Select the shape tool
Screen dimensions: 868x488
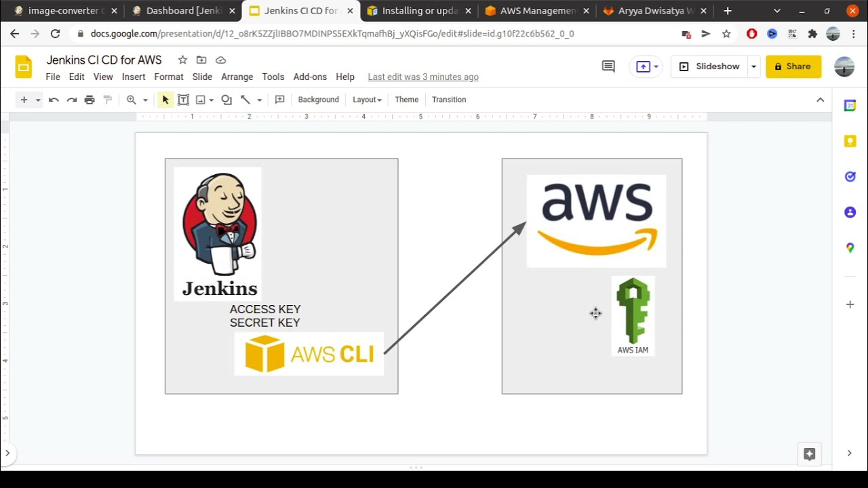226,100
